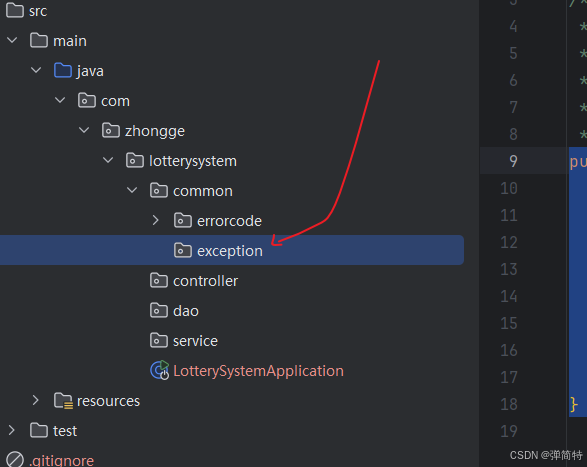Collapse the common package
Viewport: 587px width, 467px height.
click(132, 190)
